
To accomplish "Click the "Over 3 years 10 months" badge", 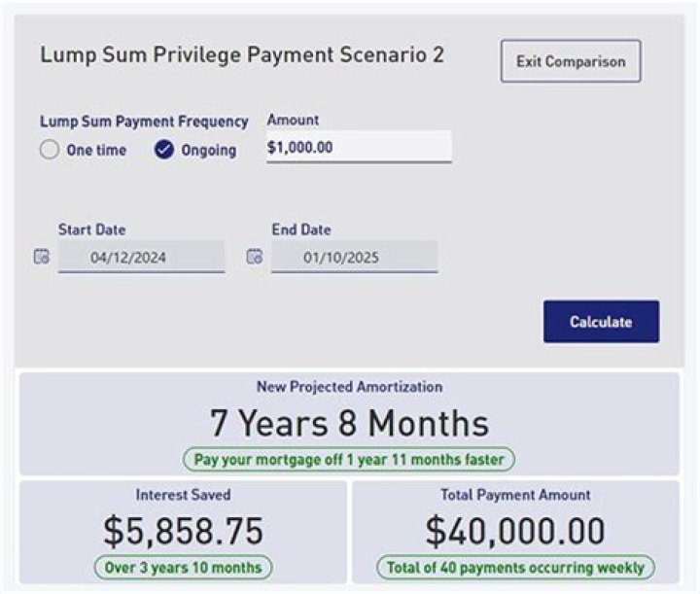I will [183, 567].
